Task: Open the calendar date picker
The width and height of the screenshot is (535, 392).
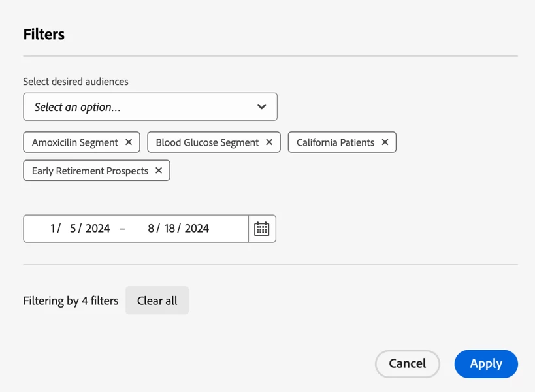Action: pyautogui.click(x=262, y=229)
